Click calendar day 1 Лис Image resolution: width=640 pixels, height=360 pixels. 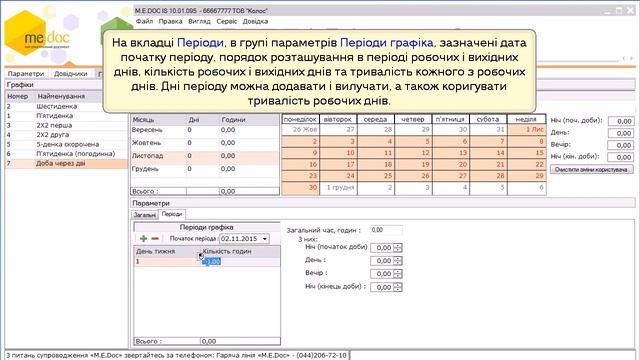click(x=527, y=130)
